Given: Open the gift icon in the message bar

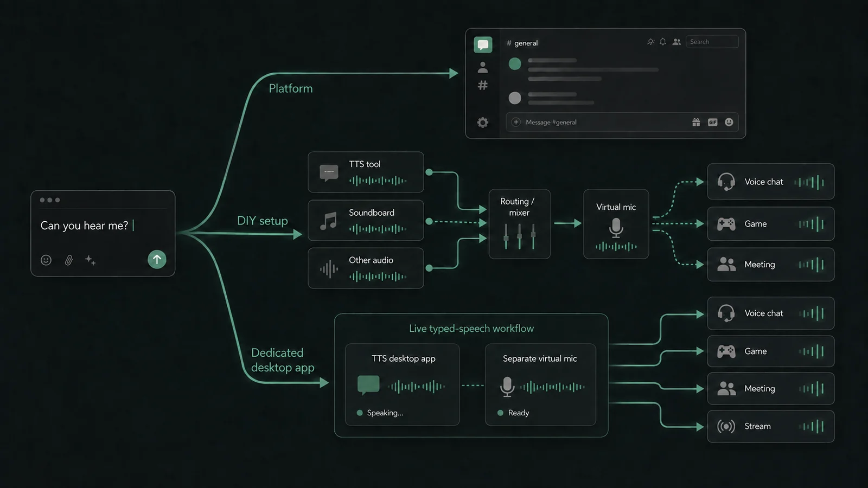Looking at the screenshot, I should pyautogui.click(x=696, y=122).
